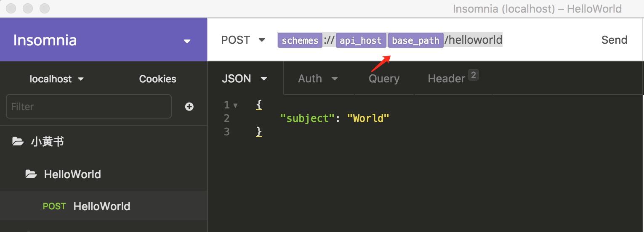Viewport: 644px width, 232px height.
Task: Open the Insomnia workspace dropdown arrow
Action: tap(187, 41)
